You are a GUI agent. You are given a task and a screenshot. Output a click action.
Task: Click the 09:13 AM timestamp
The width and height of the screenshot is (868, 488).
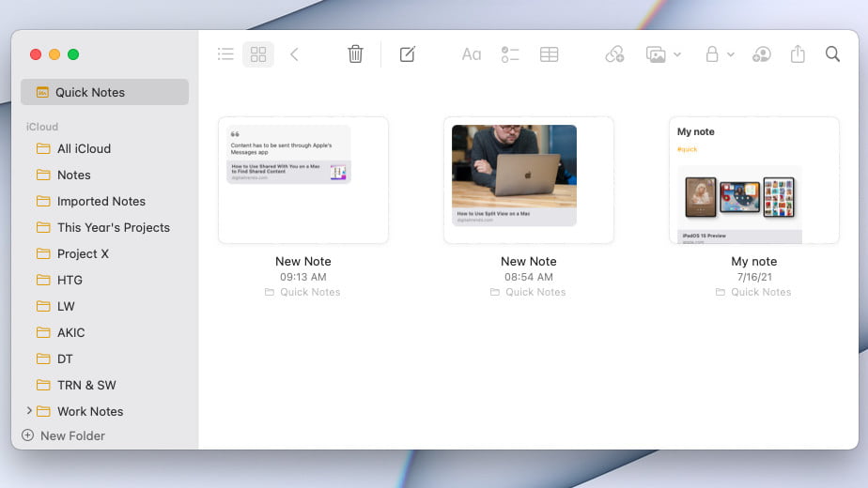[x=303, y=277]
